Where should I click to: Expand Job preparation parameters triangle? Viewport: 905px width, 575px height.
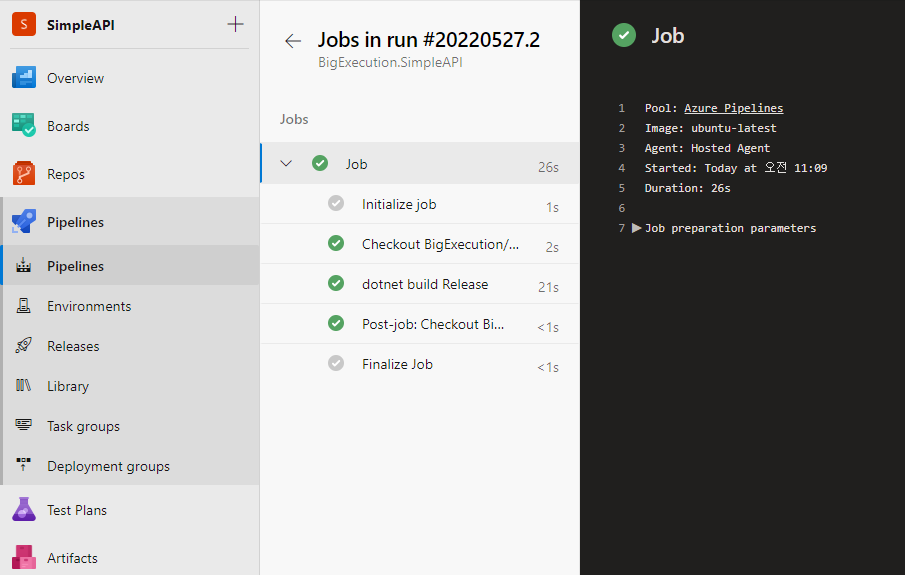tap(637, 228)
